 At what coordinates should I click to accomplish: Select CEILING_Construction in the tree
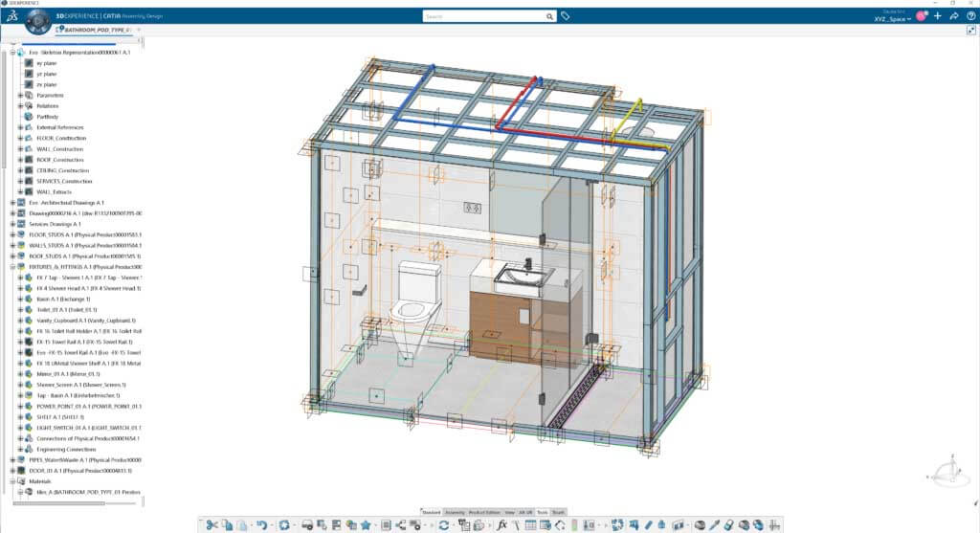point(62,170)
